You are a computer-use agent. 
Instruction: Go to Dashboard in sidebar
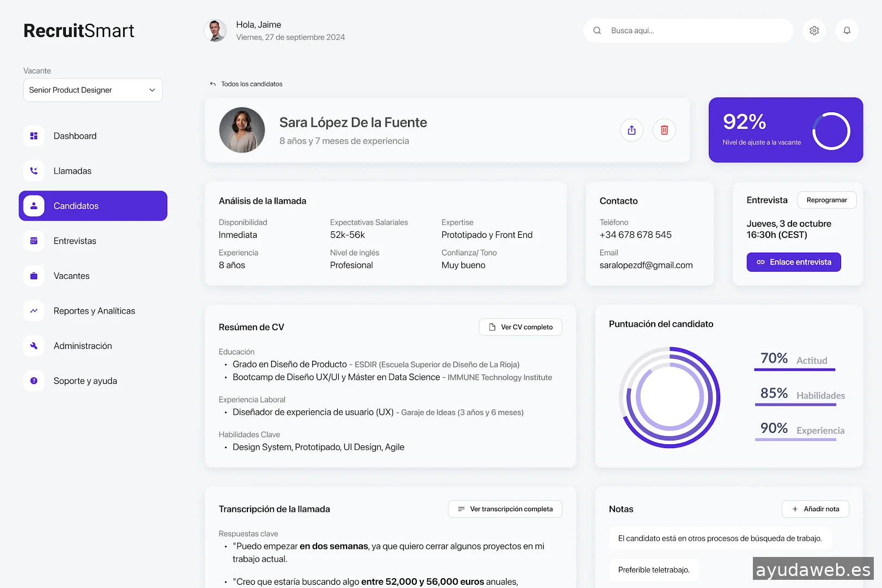click(x=75, y=136)
